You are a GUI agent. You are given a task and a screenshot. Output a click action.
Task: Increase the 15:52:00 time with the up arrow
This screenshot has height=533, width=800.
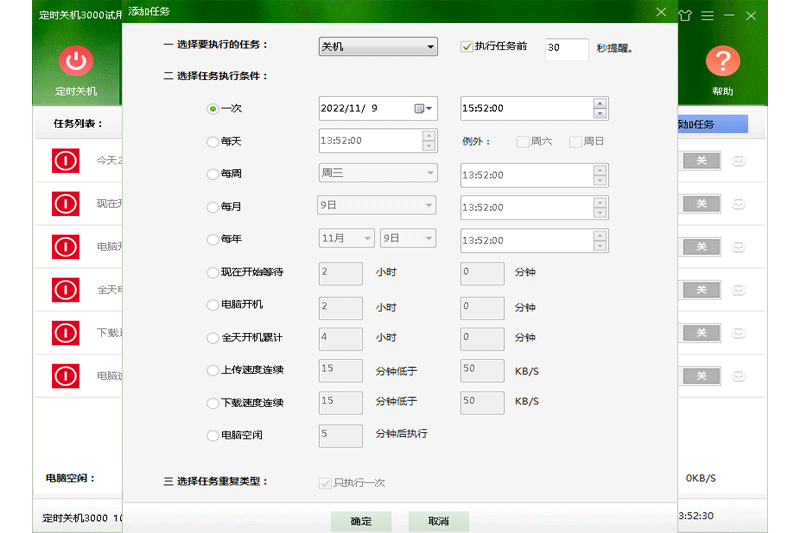600,104
